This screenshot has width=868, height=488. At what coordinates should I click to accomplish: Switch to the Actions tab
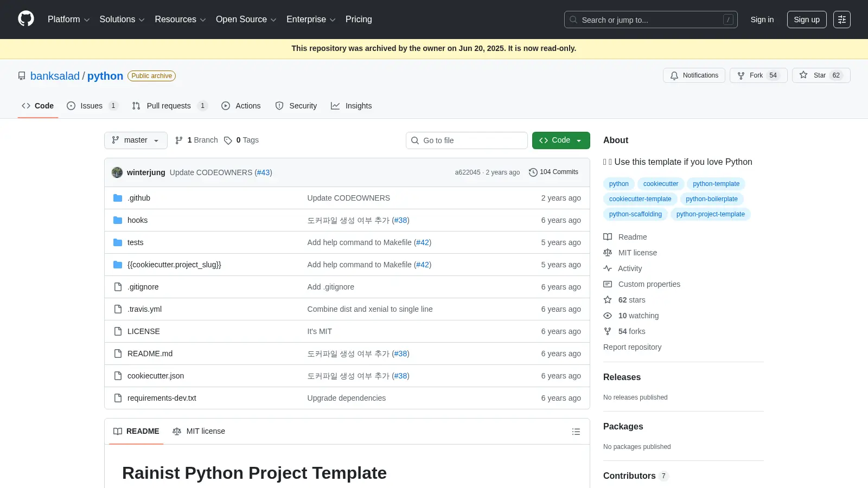[241, 106]
